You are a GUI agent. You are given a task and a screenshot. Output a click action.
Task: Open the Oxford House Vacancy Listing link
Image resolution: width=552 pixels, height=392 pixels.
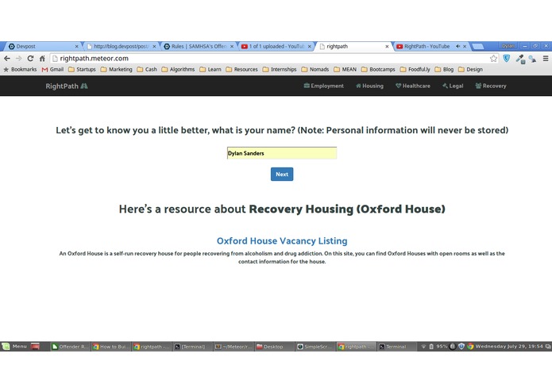(282, 240)
